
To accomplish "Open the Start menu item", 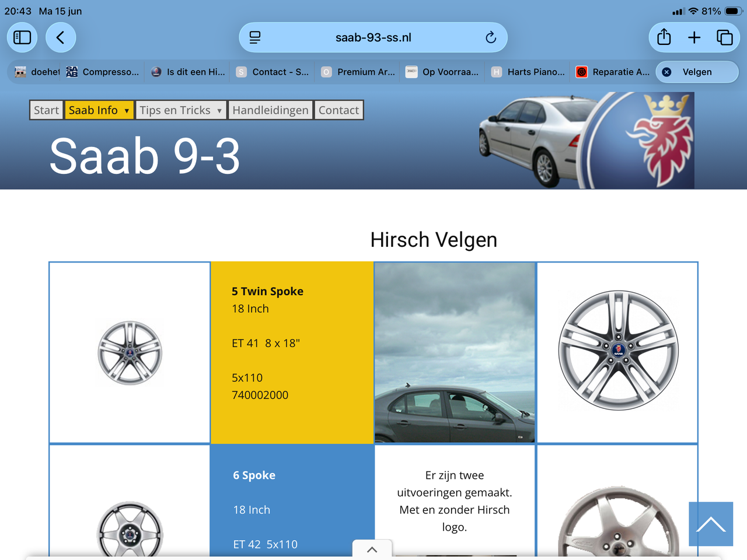I will [x=46, y=110].
